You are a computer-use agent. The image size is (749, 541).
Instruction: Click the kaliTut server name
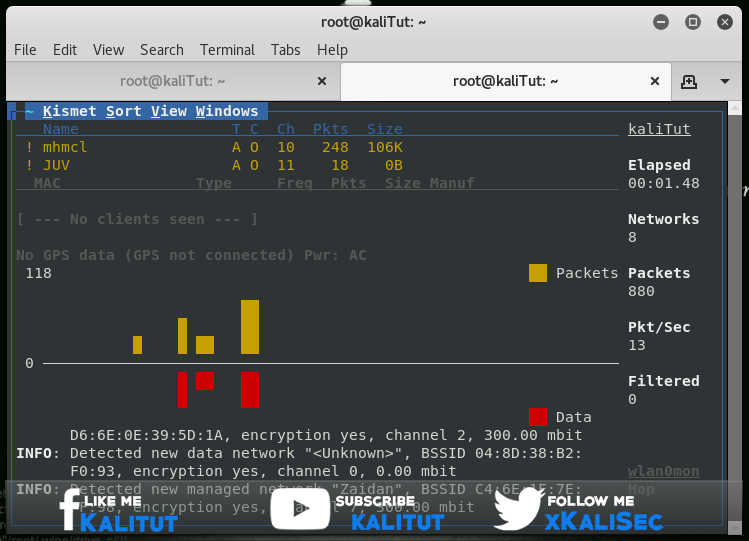pyautogui.click(x=659, y=129)
